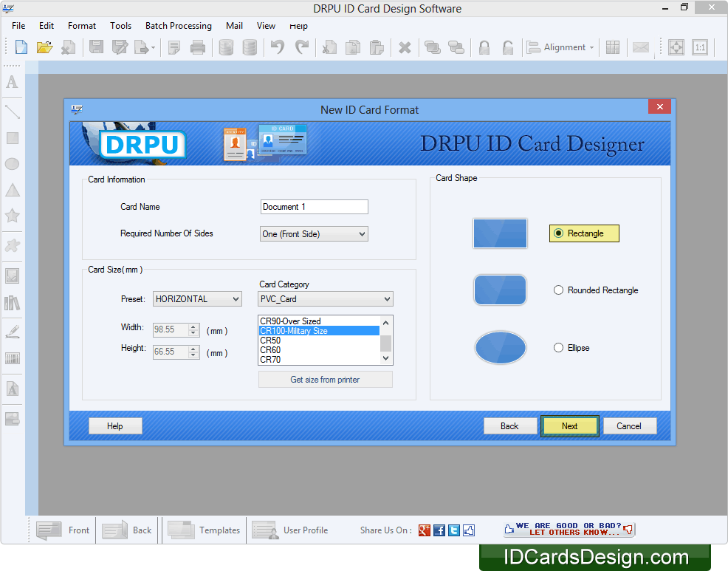Click the 1:1 actual size icon

click(x=700, y=47)
